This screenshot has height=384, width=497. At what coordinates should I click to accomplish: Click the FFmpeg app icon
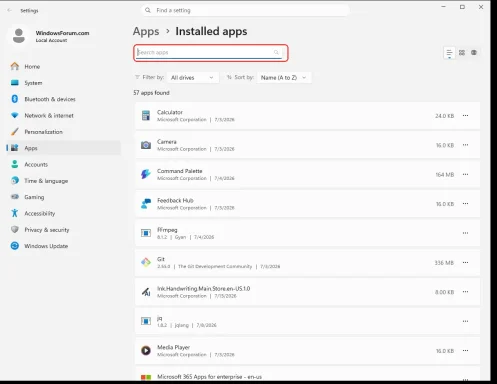pyautogui.click(x=146, y=233)
